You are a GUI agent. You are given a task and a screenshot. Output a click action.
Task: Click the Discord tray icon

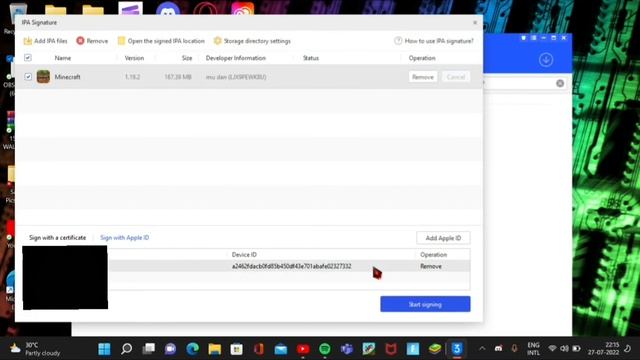[x=498, y=349]
